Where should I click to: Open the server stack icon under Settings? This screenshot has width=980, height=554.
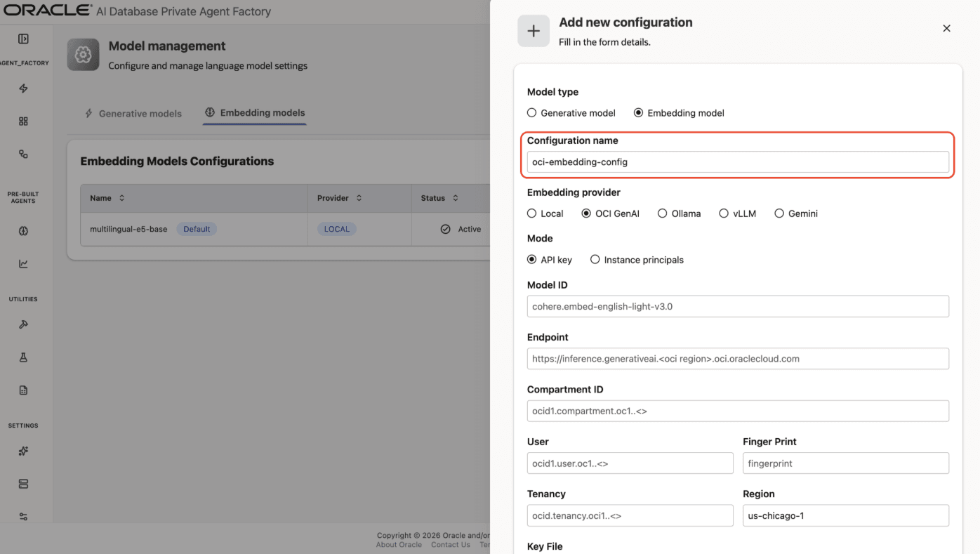click(23, 484)
